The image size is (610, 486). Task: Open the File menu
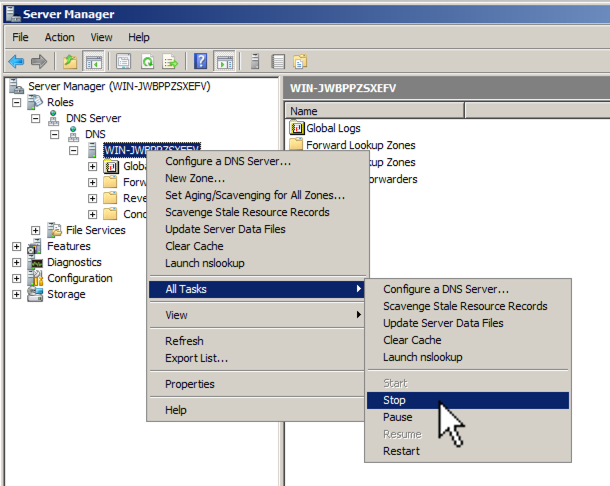pos(20,37)
